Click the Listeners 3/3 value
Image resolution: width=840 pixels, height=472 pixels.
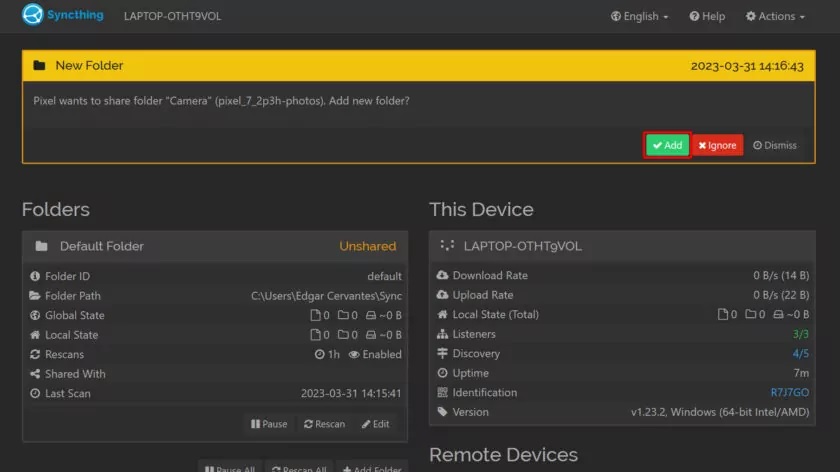(x=800, y=334)
